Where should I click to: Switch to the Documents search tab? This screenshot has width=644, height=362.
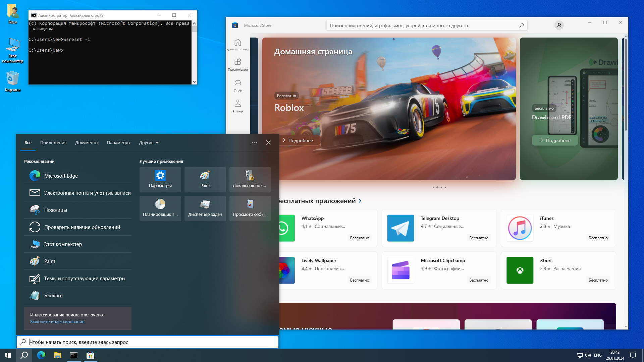pos(87,142)
